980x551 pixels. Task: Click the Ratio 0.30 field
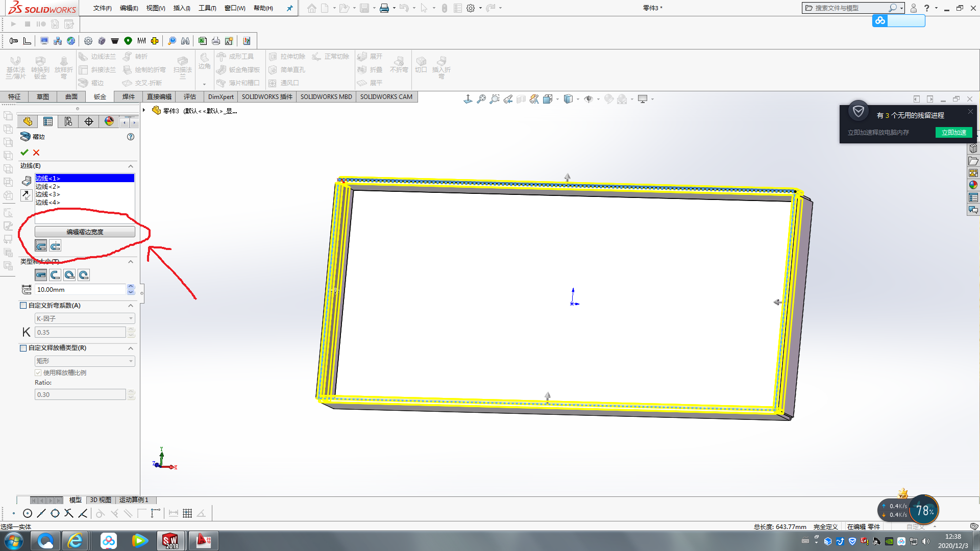click(x=80, y=395)
